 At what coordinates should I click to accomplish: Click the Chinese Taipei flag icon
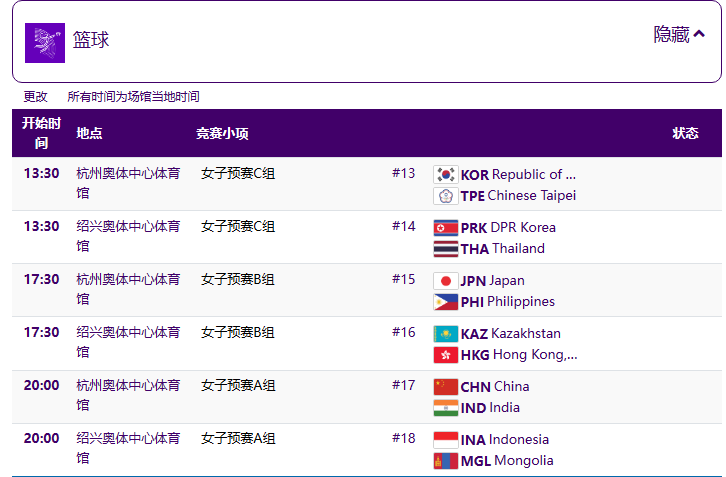pyautogui.click(x=445, y=196)
